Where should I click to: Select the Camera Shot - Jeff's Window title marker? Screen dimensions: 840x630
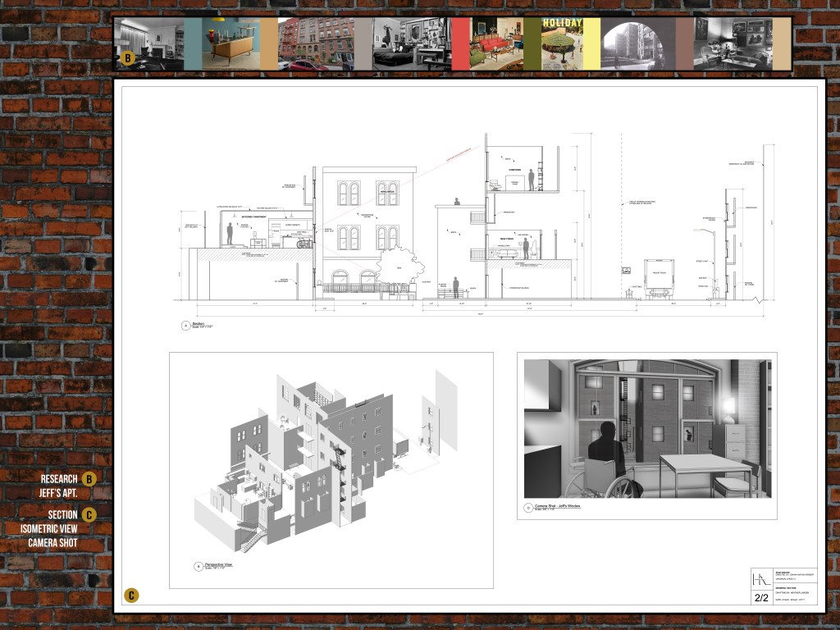pyautogui.click(x=529, y=509)
